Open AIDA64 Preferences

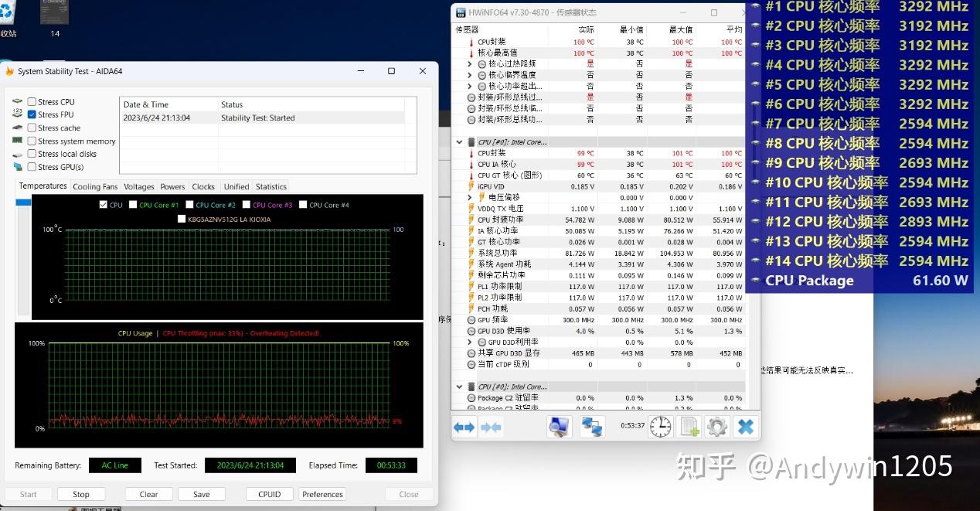tap(322, 493)
